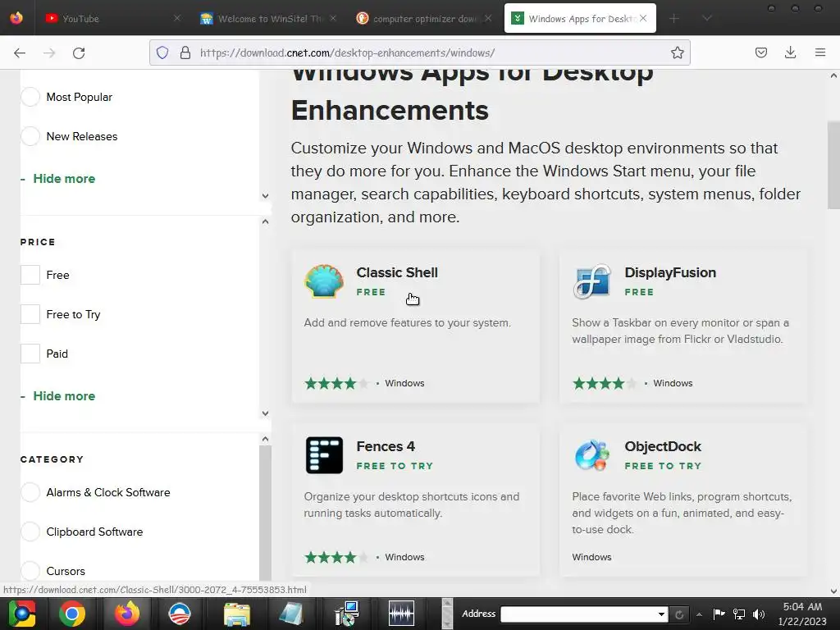Go back to the previous page
Screen dimensions: 840x630
(20, 52)
